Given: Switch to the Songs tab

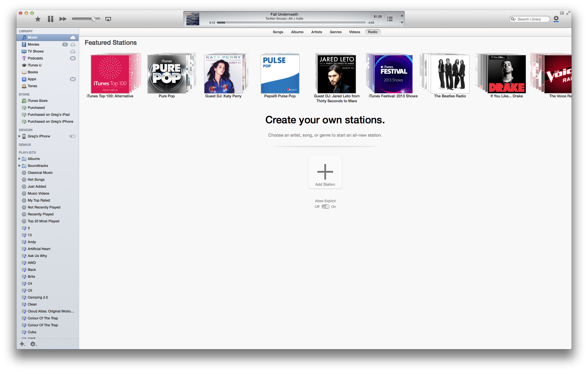Looking at the screenshot, I should pyautogui.click(x=278, y=32).
